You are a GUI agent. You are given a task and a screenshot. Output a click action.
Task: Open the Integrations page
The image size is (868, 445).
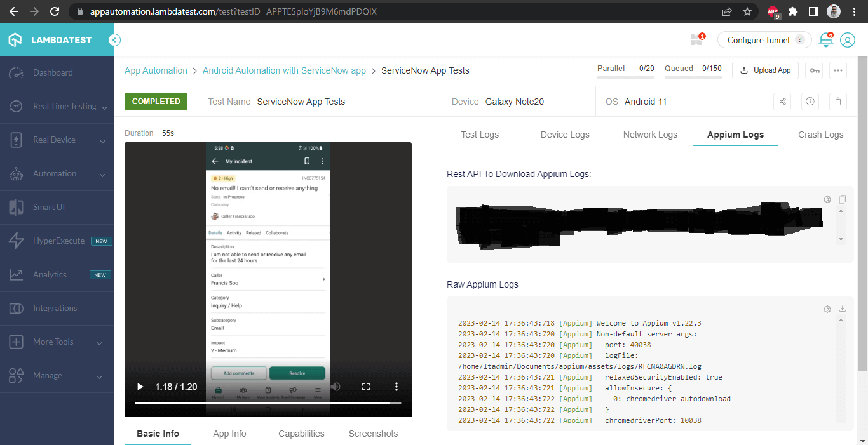(55, 308)
